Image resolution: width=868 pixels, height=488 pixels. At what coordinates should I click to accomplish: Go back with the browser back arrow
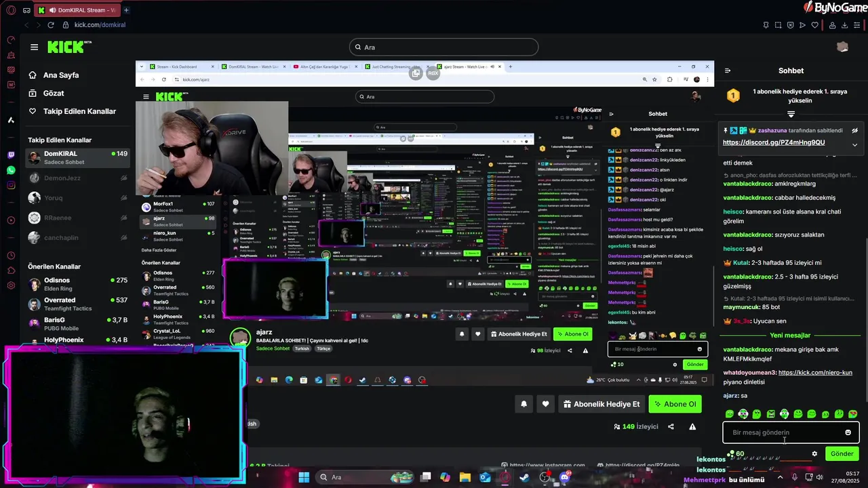coord(26,25)
